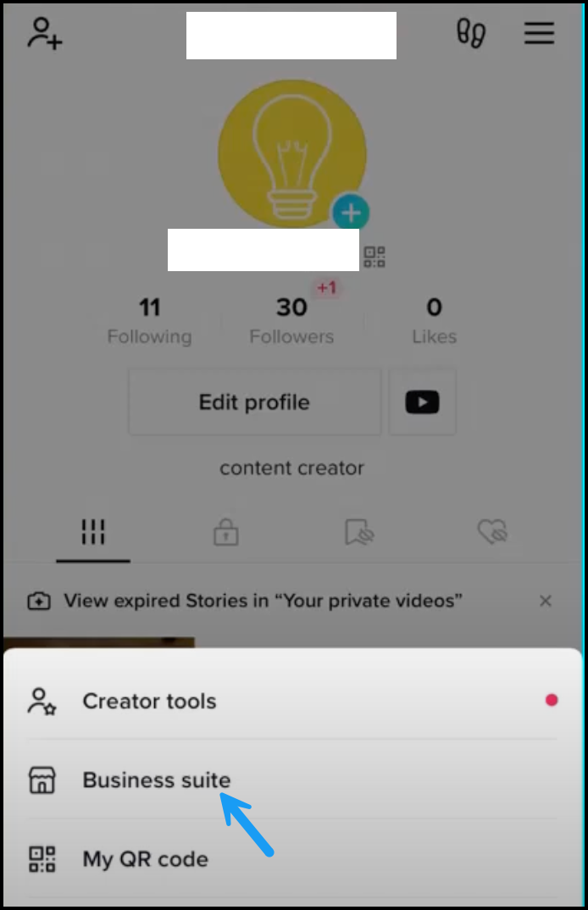Open the hidden liked videos heart tab

coord(492,531)
